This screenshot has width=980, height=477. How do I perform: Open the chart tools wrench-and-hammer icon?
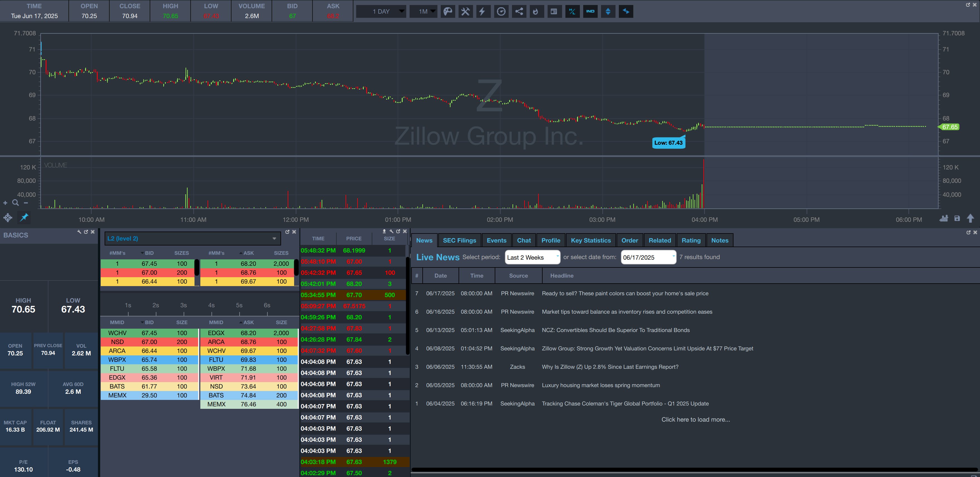pos(465,11)
